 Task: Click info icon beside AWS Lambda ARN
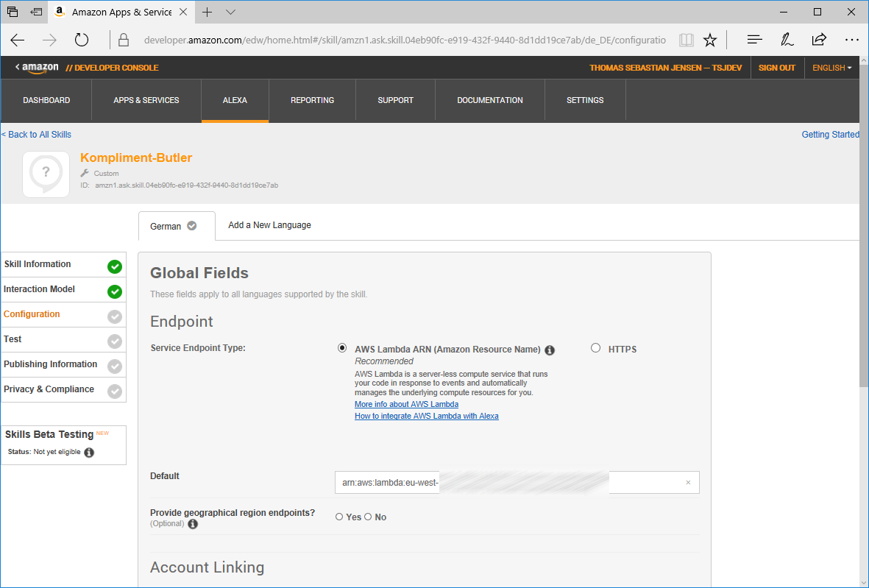(x=550, y=350)
